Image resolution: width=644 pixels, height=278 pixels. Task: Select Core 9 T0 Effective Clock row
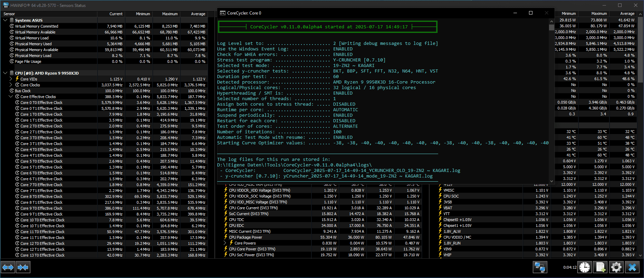104,208
